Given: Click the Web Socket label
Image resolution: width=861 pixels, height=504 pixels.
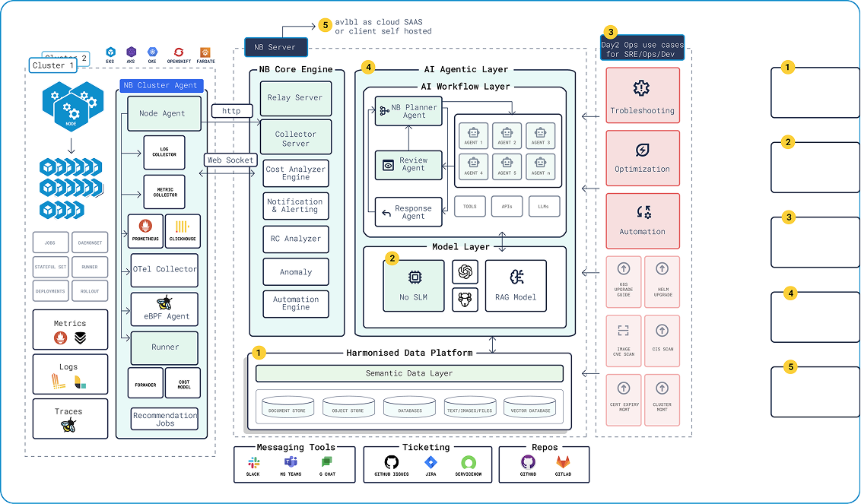Looking at the screenshot, I should [x=230, y=160].
